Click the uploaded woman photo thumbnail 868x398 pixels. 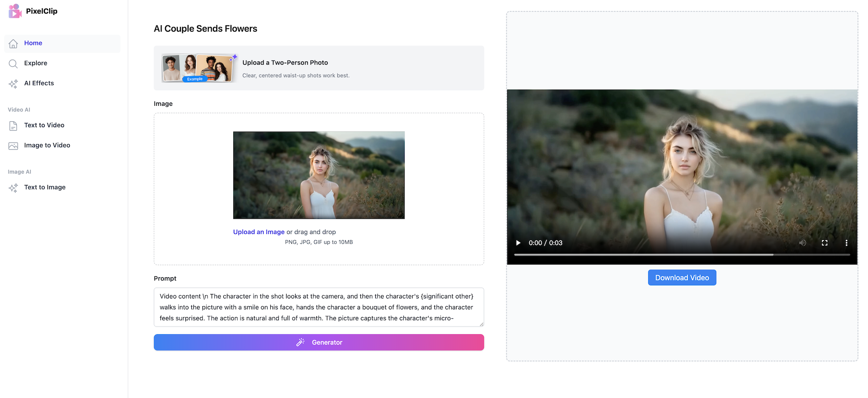[x=319, y=175]
